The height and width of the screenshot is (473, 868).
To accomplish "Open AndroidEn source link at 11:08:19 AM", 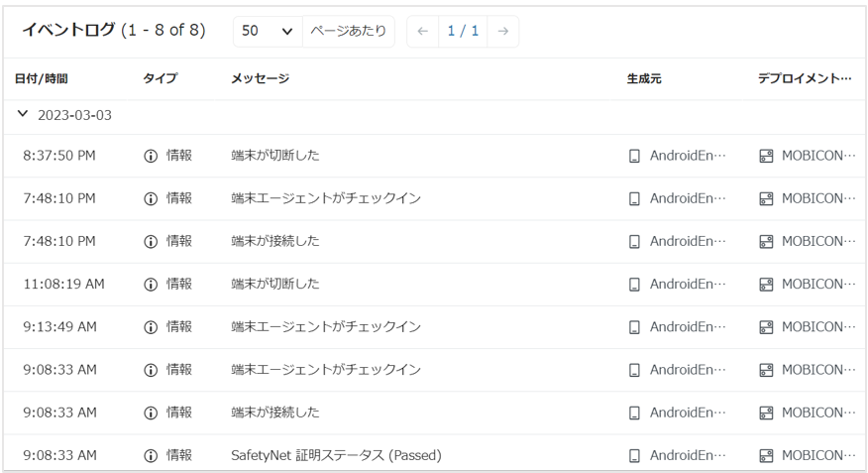I will (687, 285).
